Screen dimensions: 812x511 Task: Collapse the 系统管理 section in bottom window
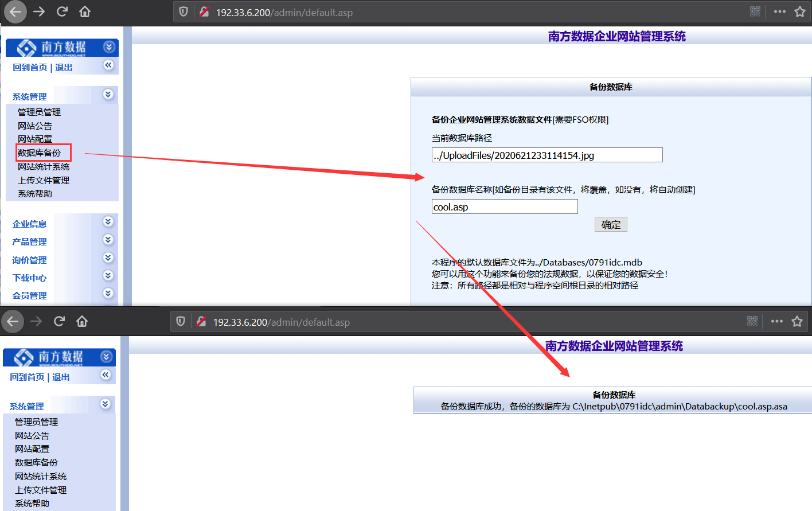106,404
